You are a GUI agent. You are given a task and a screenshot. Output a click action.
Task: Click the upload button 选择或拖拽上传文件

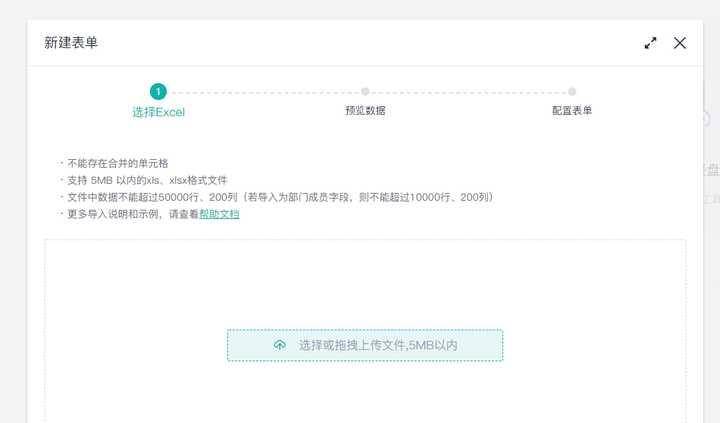(365, 345)
